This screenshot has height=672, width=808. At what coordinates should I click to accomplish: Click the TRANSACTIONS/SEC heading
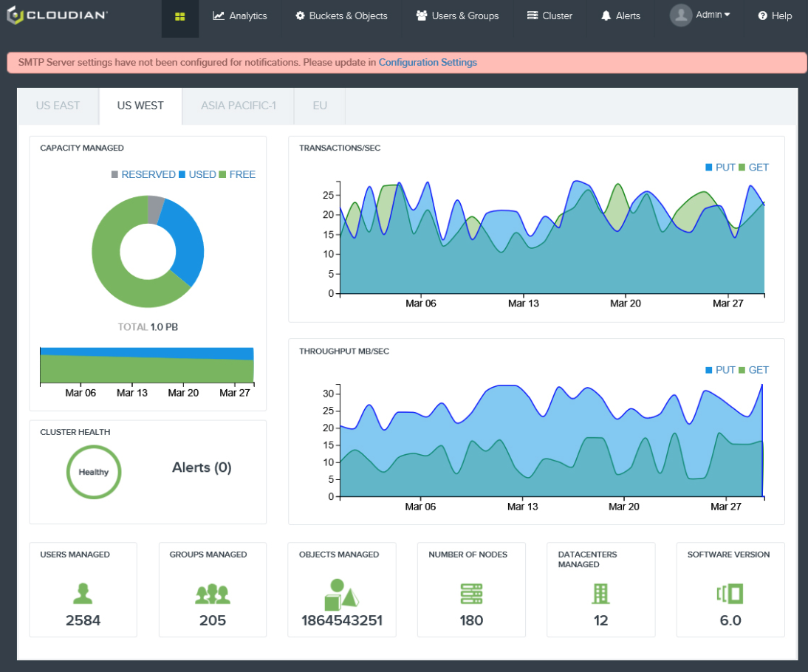[x=340, y=148]
